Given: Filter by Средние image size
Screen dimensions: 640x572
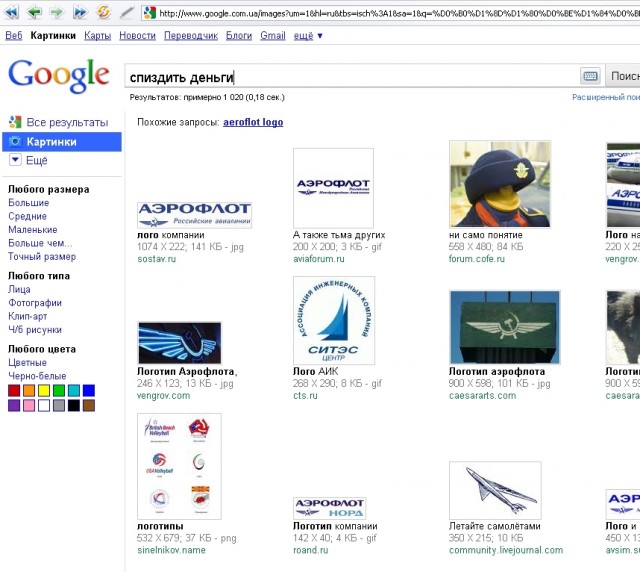Looking at the screenshot, I should click(27, 216).
